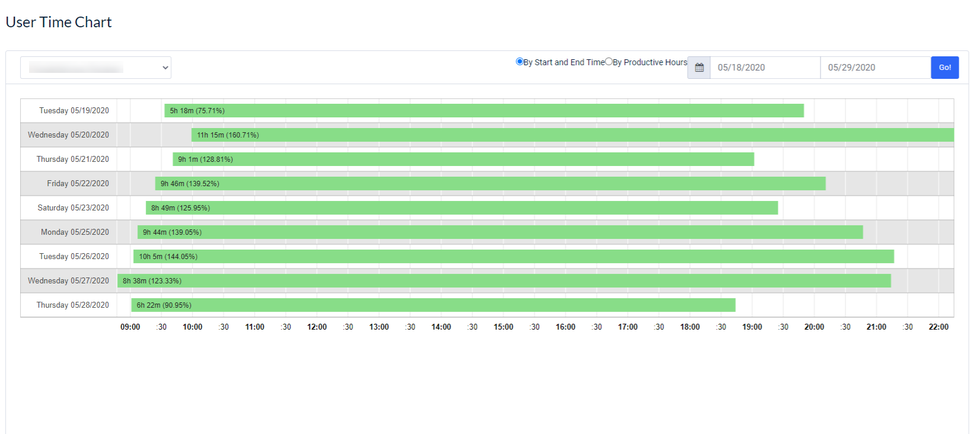Click the Tuesday 05/26/2020 bar 10h 5m
The height and width of the screenshot is (434, 980).
[x=514, y=257]
